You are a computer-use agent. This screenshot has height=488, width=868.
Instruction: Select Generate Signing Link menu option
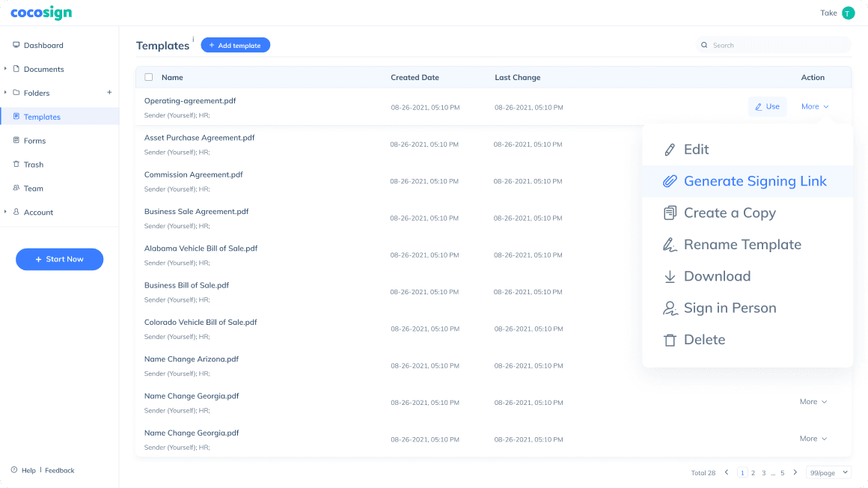point(754,181)
